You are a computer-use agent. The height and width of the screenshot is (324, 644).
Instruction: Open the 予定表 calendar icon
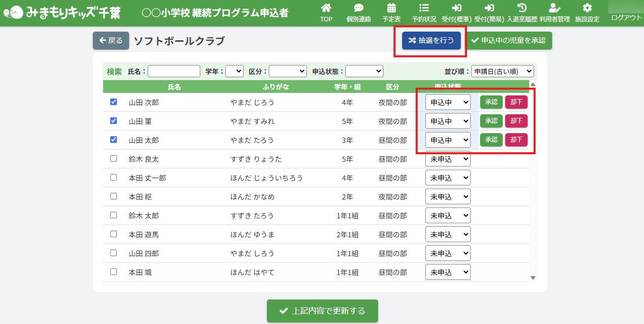[x=391, y=8]
